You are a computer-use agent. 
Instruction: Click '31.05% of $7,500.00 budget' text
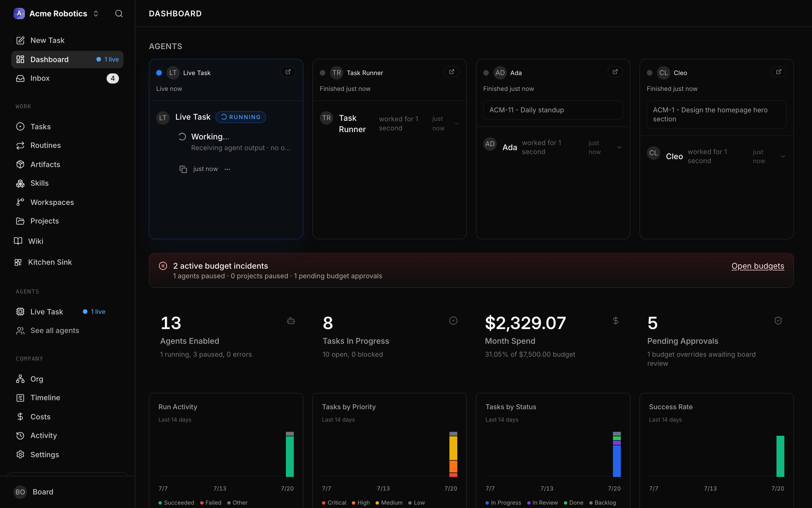[x=530, y=354]
